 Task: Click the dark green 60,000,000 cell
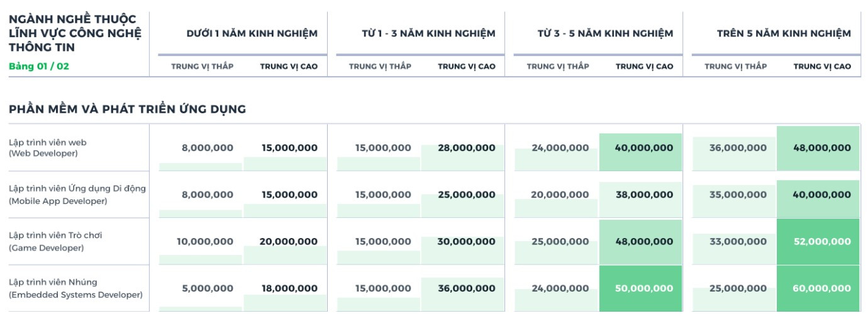click(x=821, y=288)
